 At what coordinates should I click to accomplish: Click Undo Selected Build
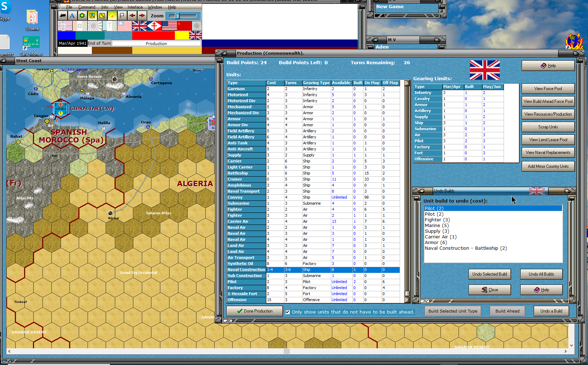point(490,274)
